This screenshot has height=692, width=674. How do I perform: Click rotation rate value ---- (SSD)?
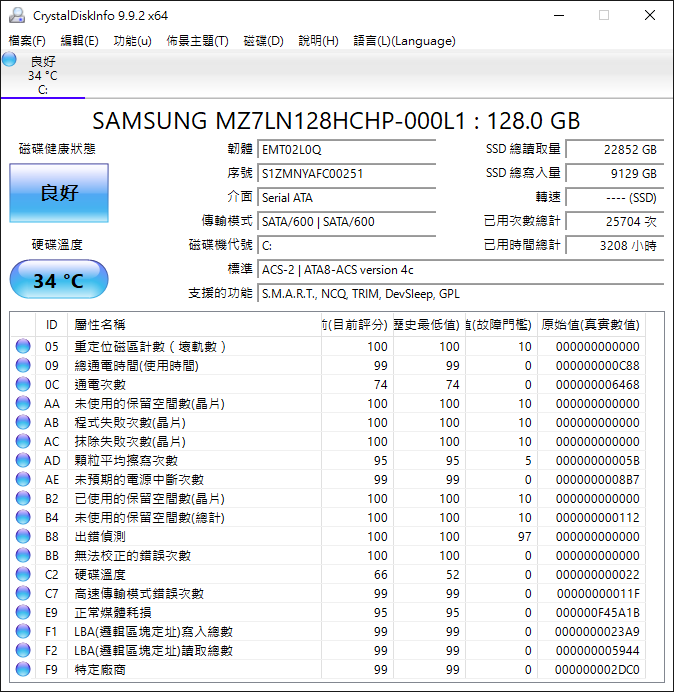[615, 197]
